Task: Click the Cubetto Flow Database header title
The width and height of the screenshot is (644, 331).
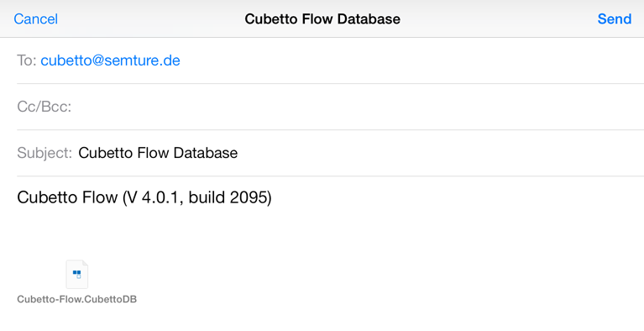Action: [x=322, y=19]
